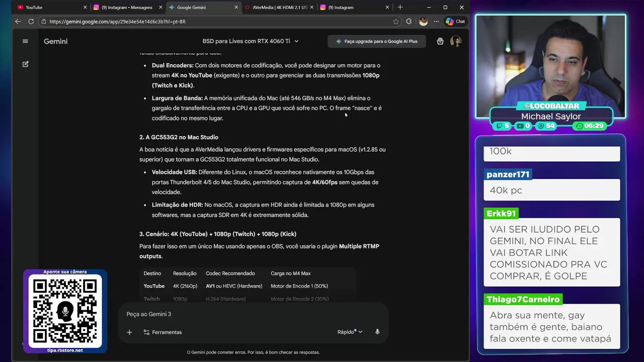The width and height of the screenshot is (644, 362).
Task: Click the browser address bar URL
Action: pyautogui.click(x=117, y=22)
